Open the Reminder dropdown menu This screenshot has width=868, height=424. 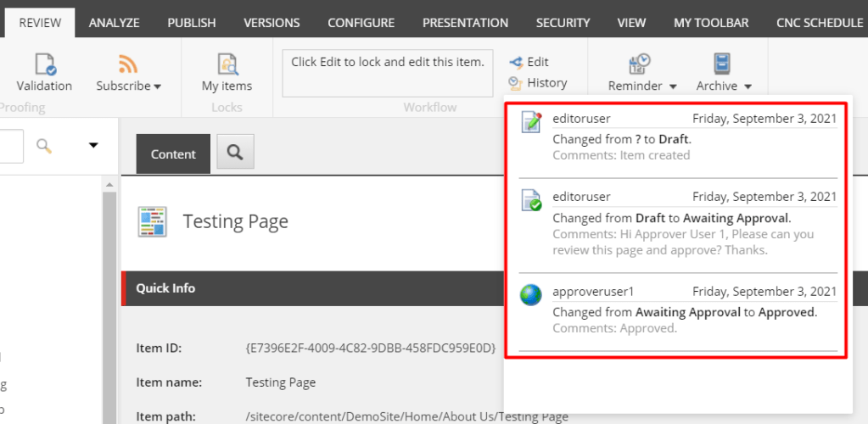click(673, 86)
